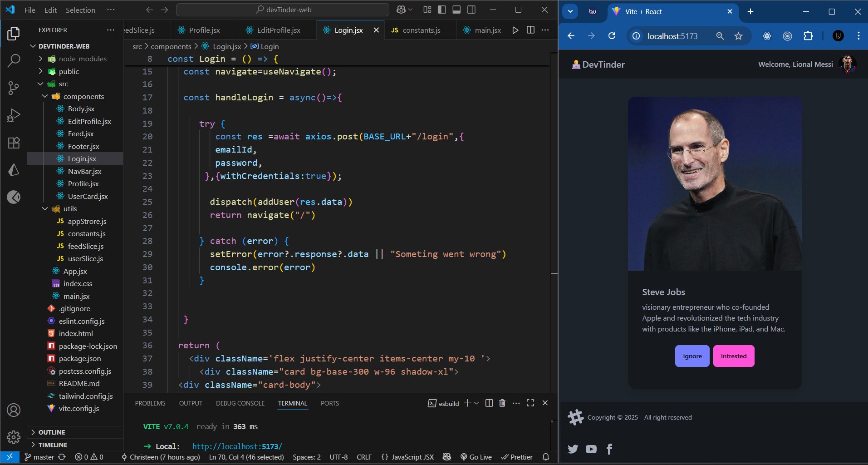Viewport: 868px width, 465px height.
Task: Click notifications bell in status bar
Action: click(546, 457)
